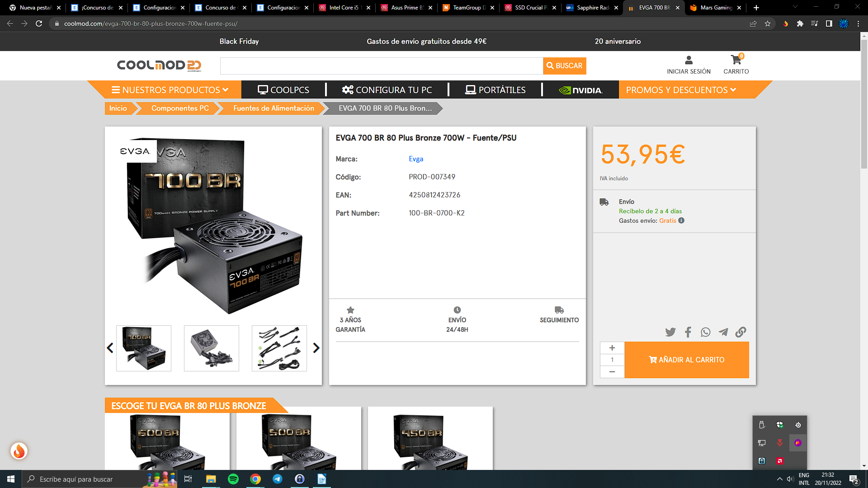Click Añadir al Carrito button
868x488 pixels.
point(686,360)
